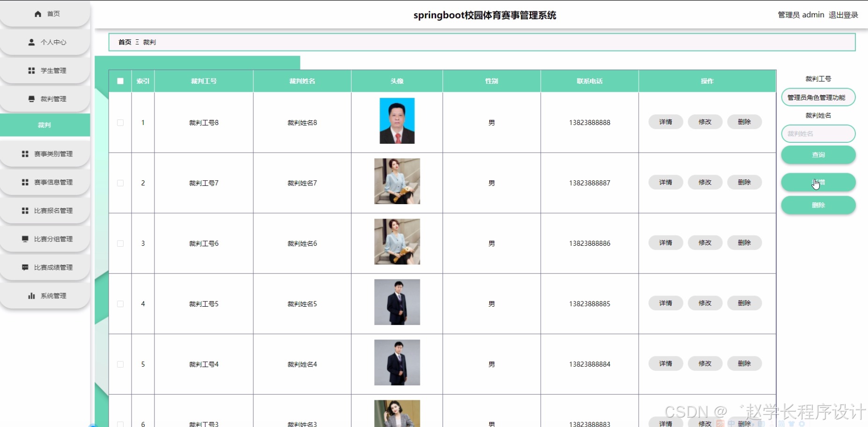Viewport: 868px width, 427px height.
Task: Click 修改 for 裁判工号4
Action: click(705, 364)
